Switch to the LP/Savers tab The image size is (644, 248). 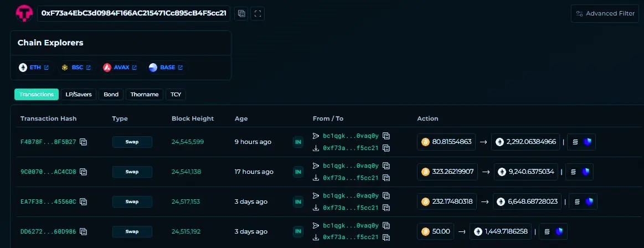click(79, 95)
